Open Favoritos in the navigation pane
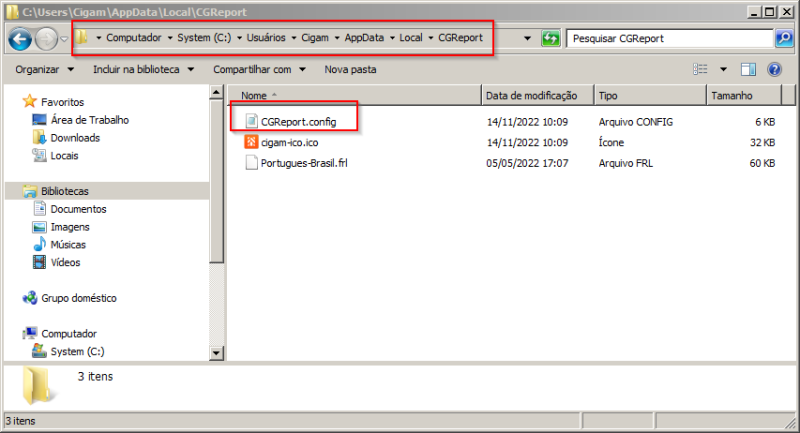Screen dimensions: 800x433 click(62, 102)
